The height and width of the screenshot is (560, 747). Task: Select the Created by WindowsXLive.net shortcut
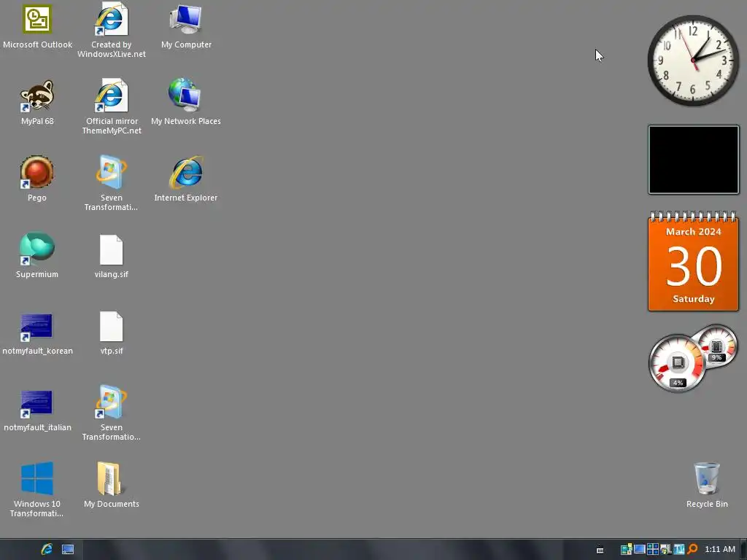coord(112,31)
